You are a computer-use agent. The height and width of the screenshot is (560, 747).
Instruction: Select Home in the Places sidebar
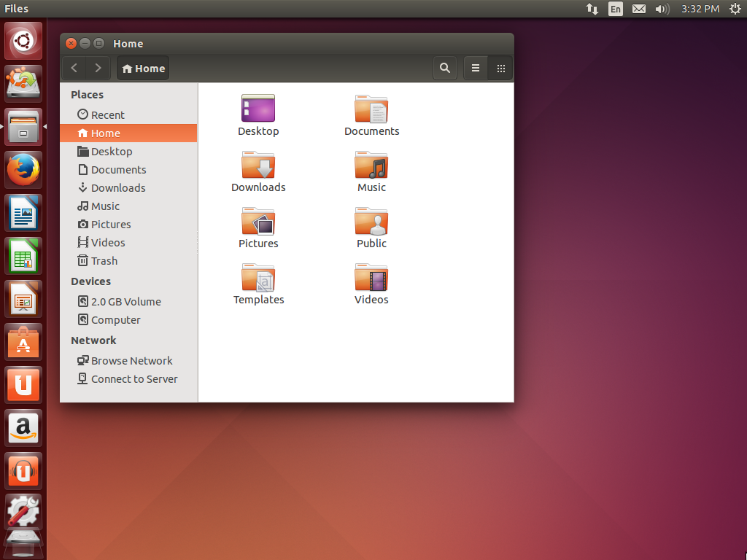pos(128,133)
